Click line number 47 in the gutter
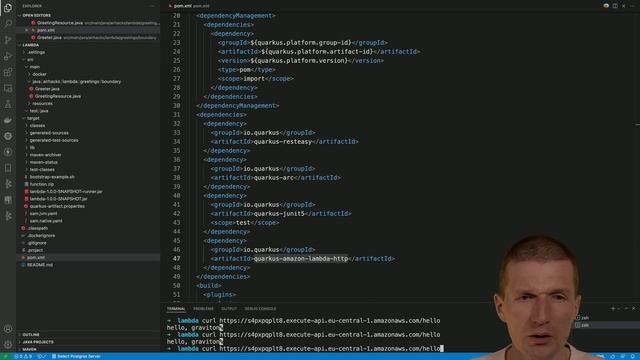 pyautogui.click(x=176, y=259)
